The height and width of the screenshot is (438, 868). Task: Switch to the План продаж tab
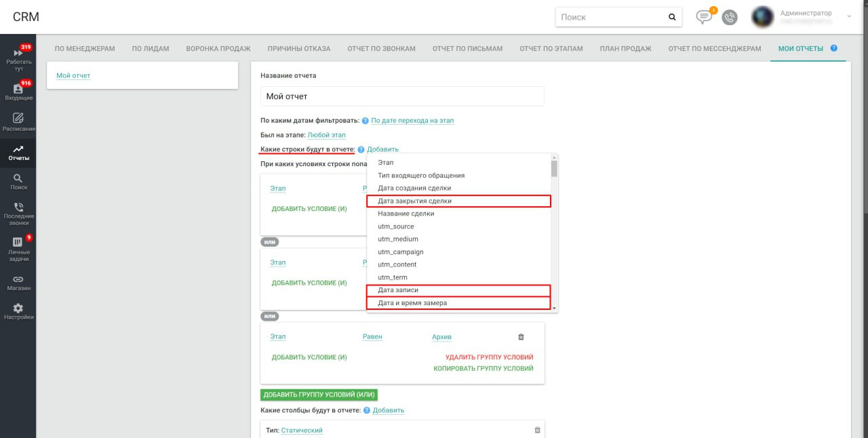click(625, 49)
